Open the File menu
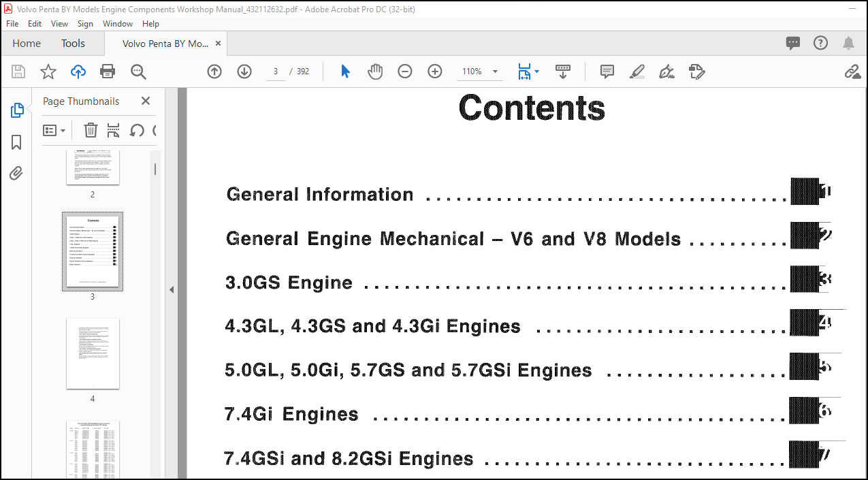The image size is (868, 480). point(12,23)
